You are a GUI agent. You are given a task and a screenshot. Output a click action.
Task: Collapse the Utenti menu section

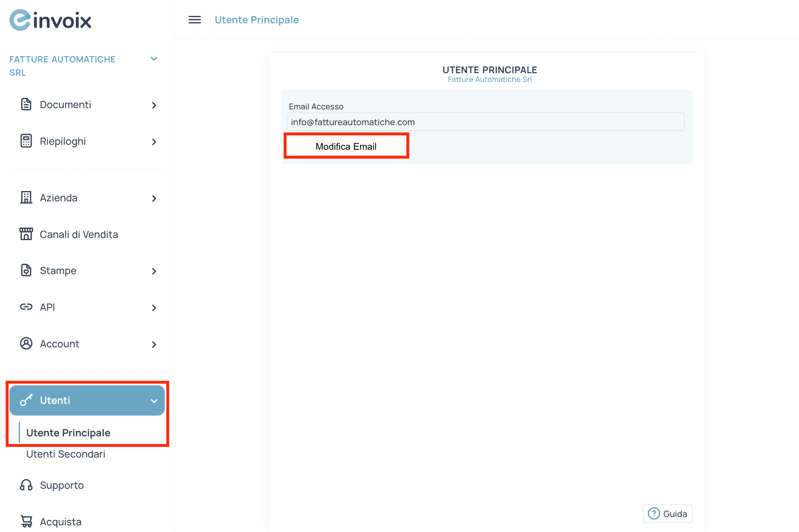154,401
